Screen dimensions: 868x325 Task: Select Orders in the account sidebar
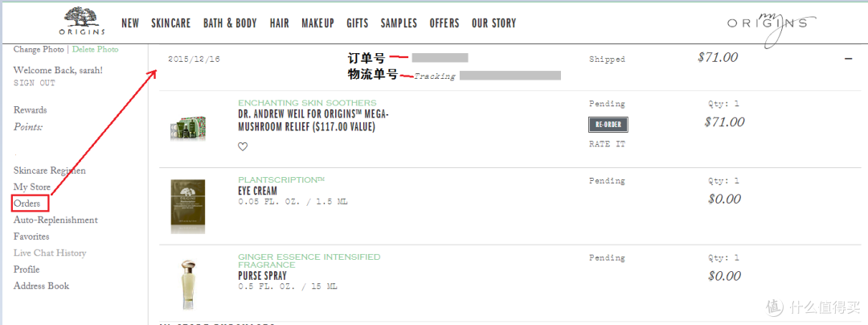pyautogui.click(x=27, y=204)
